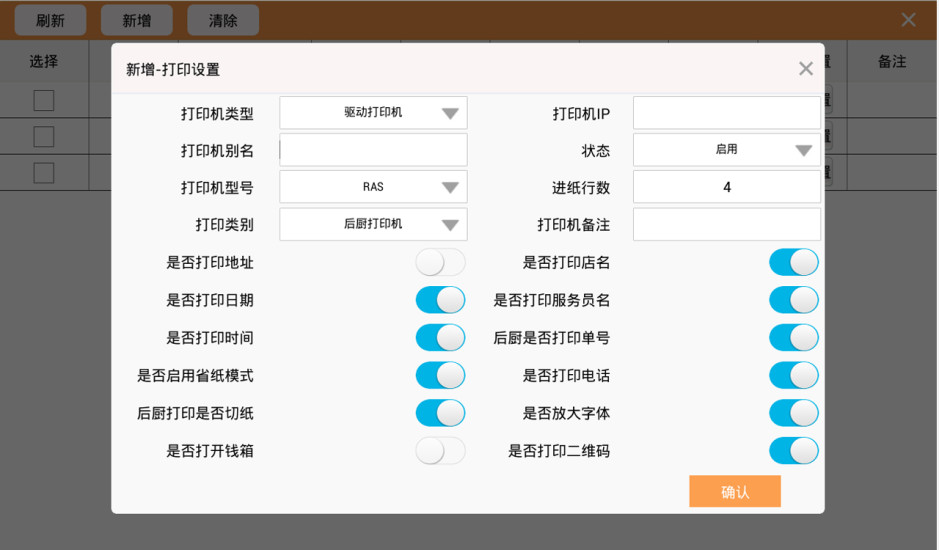Toggle the 是否放大字体 switch
The width and height of the screenshot is (939, 550).
tap(793, 413)
